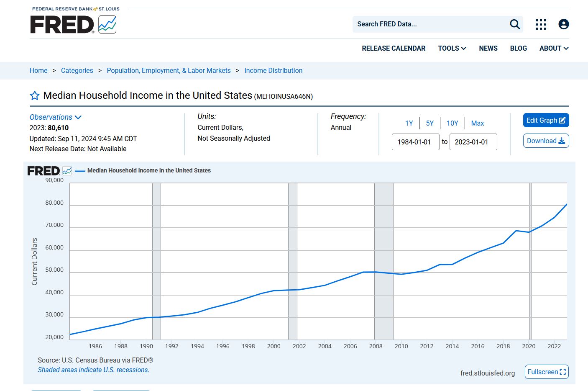The image size is (588, 391).
Task: Star the Median Household Income series
Action: tap(35, 96)
